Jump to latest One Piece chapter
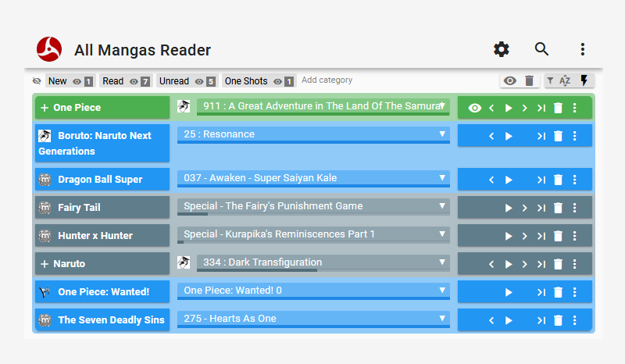The width and height of the screenshot is (625, 364). [541, 108]
